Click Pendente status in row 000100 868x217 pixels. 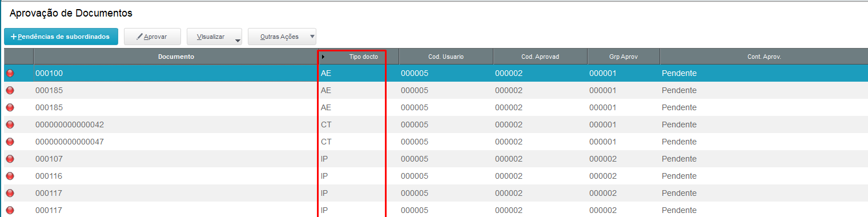tap(679, 73)
